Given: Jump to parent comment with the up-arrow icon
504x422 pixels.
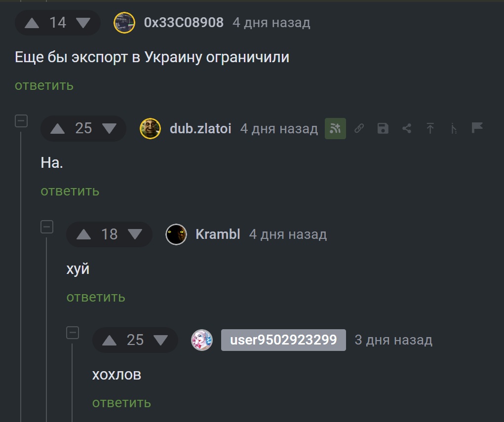Looking at the screenshot, I should (430, 128).
